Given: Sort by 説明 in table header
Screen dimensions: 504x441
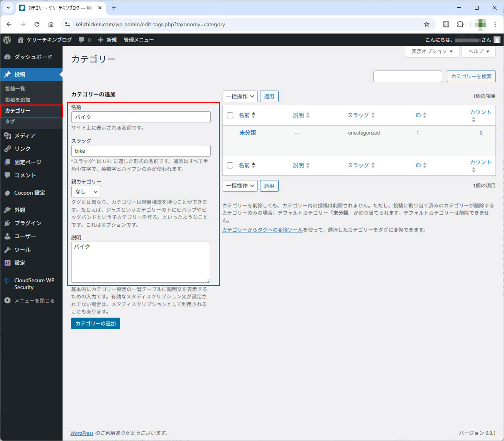Looking at the screenshot, I should [x=301, y=115].
